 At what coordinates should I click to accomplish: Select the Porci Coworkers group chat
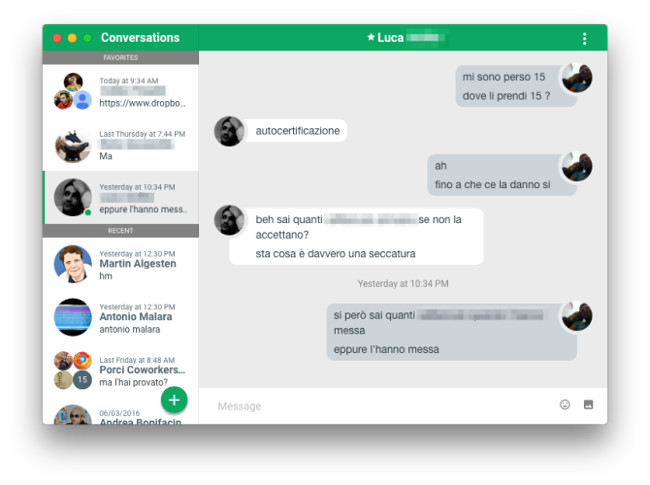pyautogui.click(x=121, y=371)
